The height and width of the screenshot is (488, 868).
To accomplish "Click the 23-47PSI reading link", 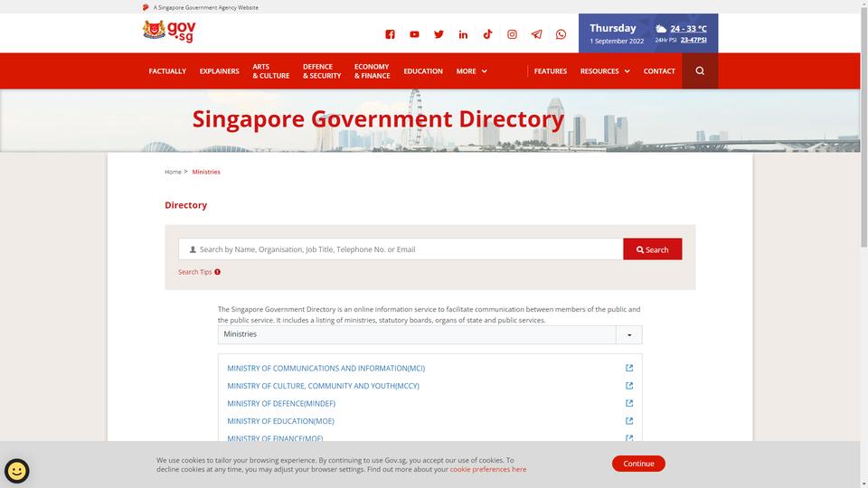I will click(x=693, y=40).
